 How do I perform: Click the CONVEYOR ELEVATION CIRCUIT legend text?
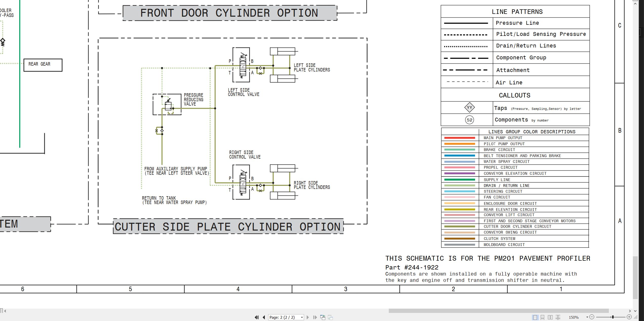(515, 174)
